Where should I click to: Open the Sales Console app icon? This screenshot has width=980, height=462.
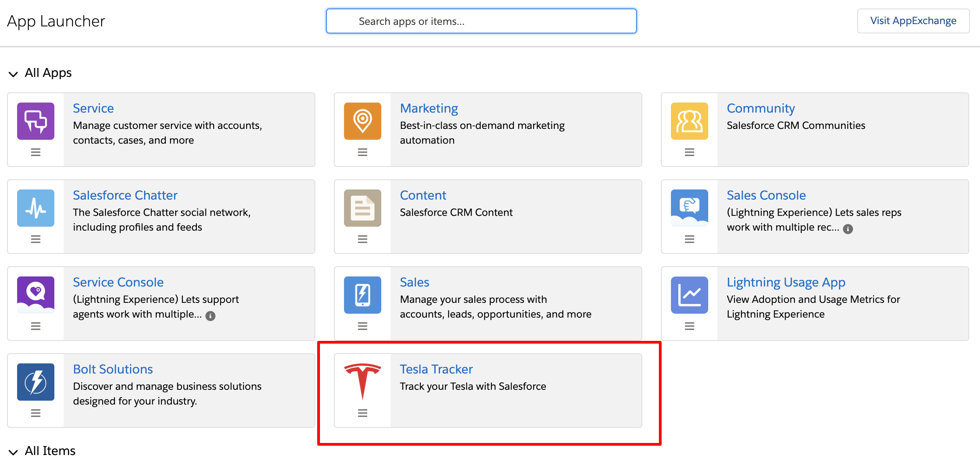[689, 208]
